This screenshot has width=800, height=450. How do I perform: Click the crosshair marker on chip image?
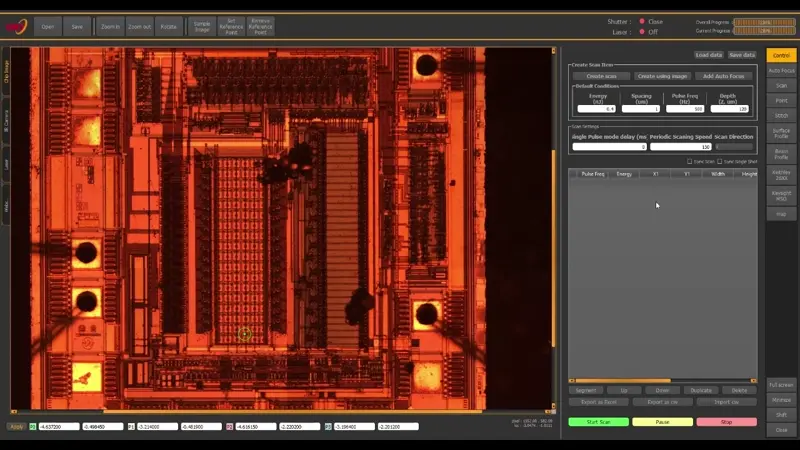245,334
